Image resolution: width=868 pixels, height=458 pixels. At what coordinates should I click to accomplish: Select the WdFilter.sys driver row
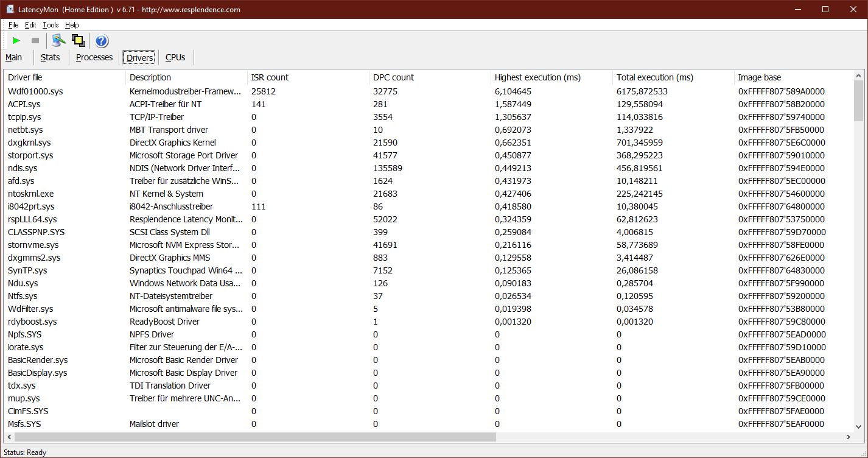click(x=429, y=309)
